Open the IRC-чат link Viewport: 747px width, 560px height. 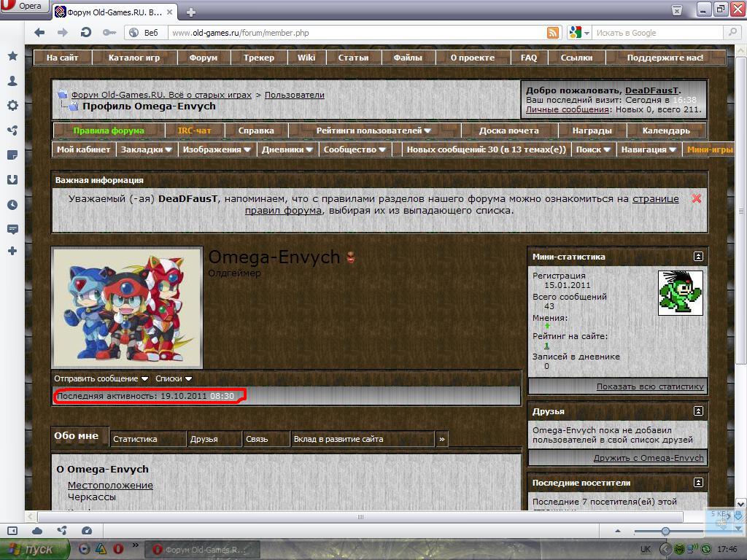[x=194, y=131]
